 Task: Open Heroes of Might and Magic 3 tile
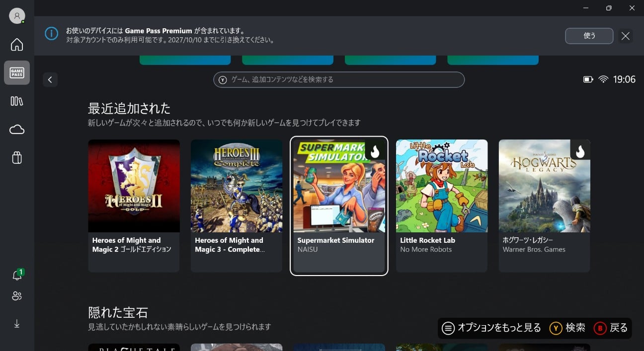236,206
